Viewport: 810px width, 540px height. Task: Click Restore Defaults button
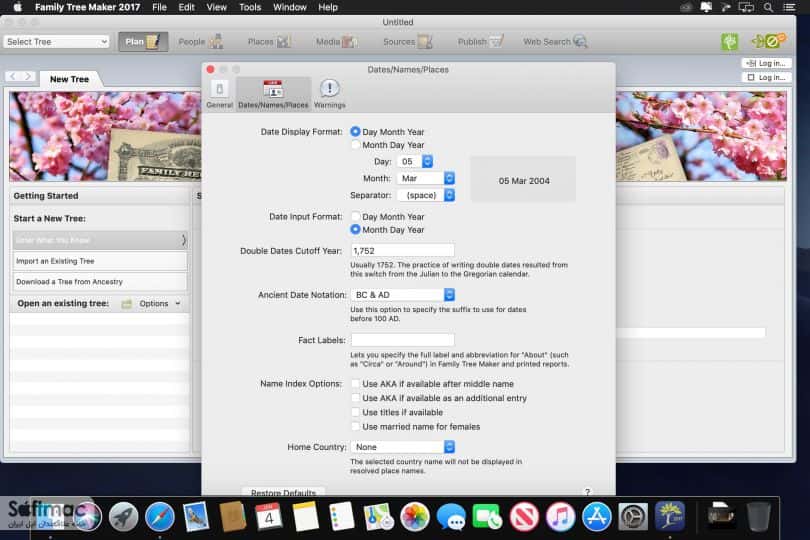[x=284, y=492]
